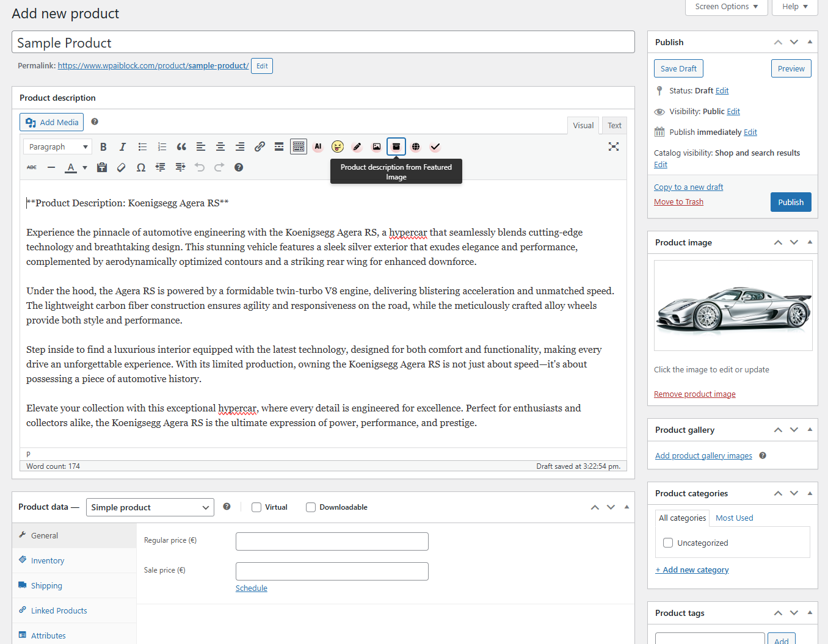This screenshot has height=644, width=828.
Task: Collapse the Product image panel
Action: pos(810,242)
